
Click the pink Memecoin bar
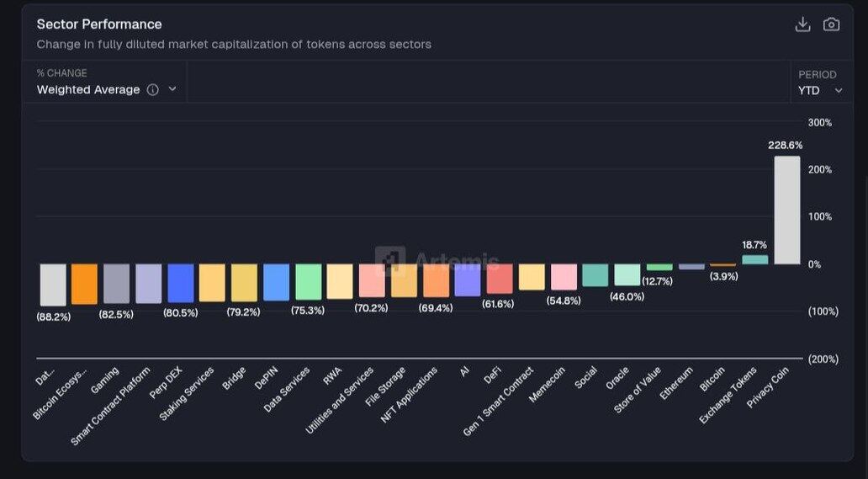(564, 277)
